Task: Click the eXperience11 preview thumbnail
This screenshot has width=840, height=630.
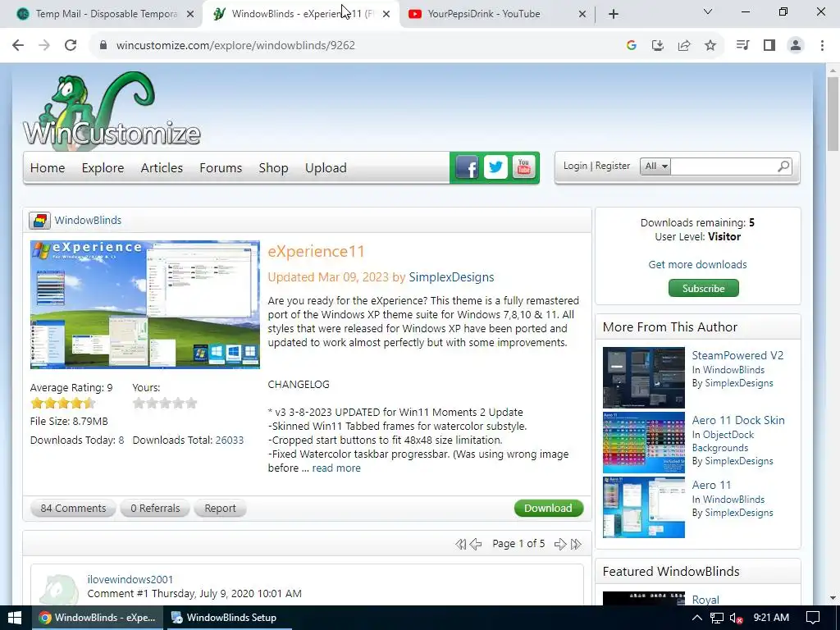Action: click(144, 305)
